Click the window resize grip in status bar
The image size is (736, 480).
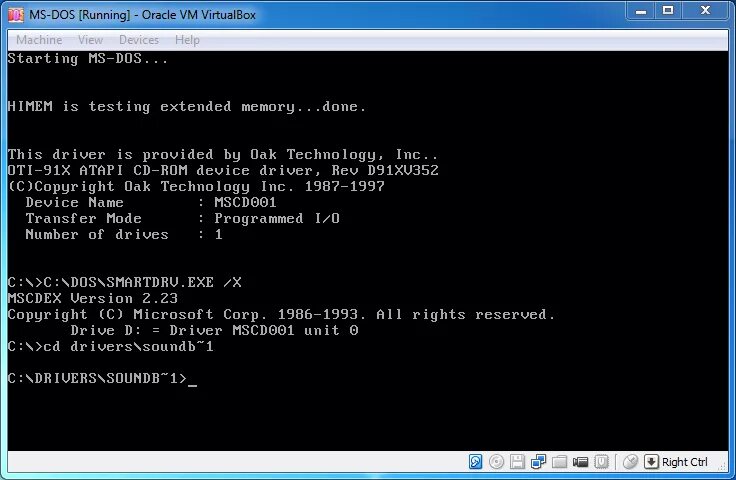click(722, 465)
